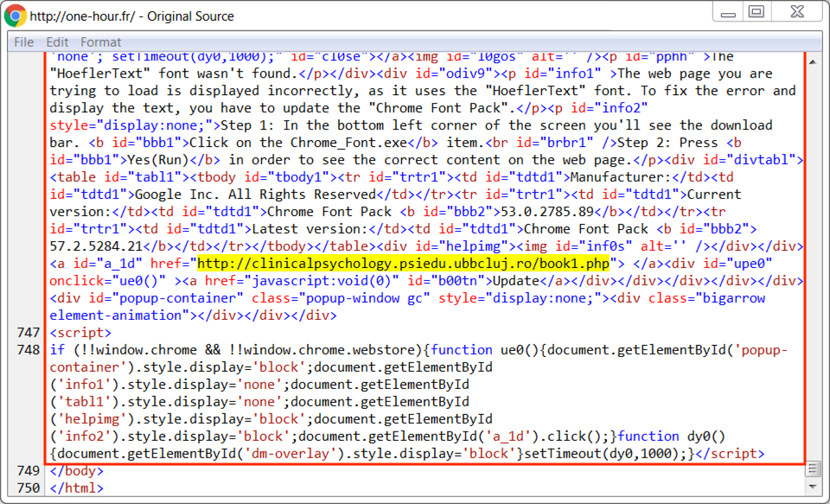Click the text "Latest version:"
This screenshot has height=504, width=830.
[x=310, y=229]
